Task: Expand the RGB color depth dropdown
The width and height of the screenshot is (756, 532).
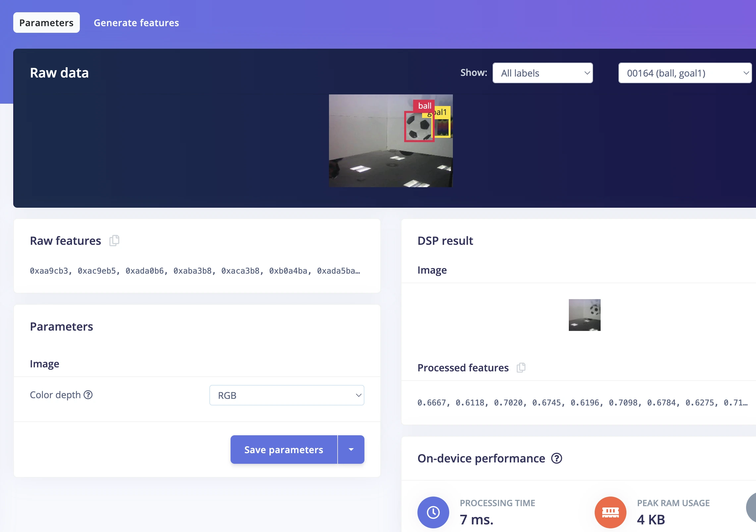Action: pyautogui.click(x=287, y=395)
